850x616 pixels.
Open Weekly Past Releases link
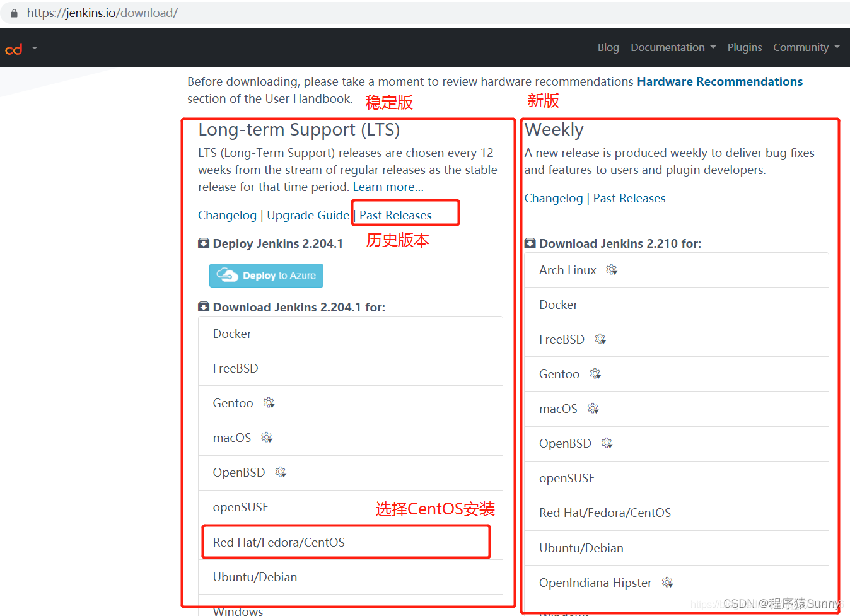pyautogui.click(x=629, y=198)
